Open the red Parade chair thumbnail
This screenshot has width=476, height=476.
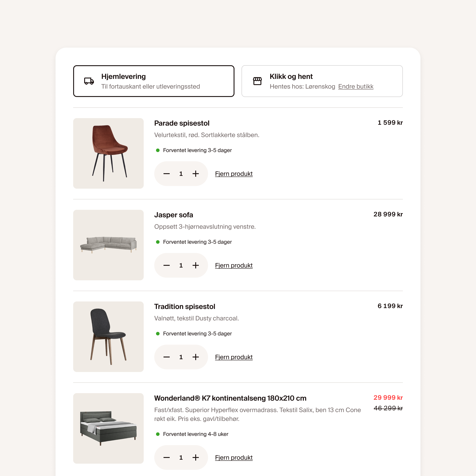108,153
